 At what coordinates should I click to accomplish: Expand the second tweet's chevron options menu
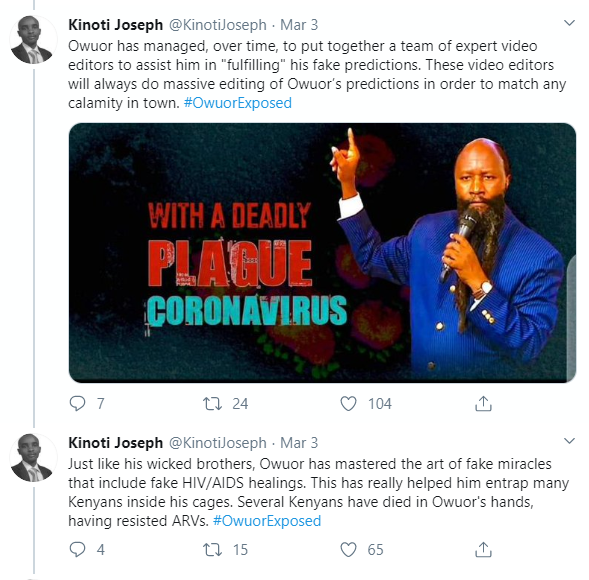(x=569, y=441)
